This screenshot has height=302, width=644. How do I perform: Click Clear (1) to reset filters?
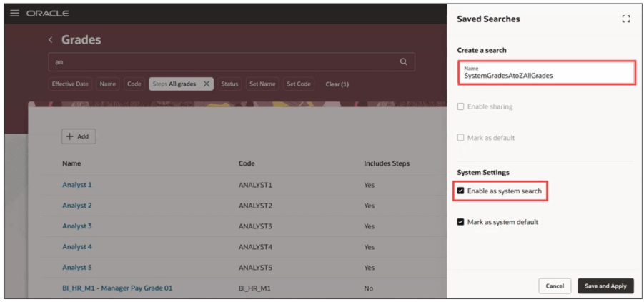tap(337, 84)
